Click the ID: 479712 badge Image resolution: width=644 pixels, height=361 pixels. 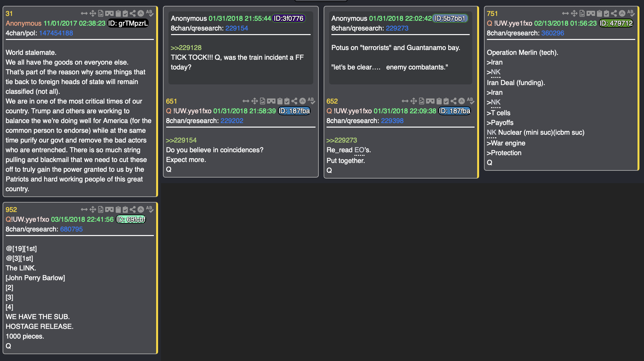[616, 23]
